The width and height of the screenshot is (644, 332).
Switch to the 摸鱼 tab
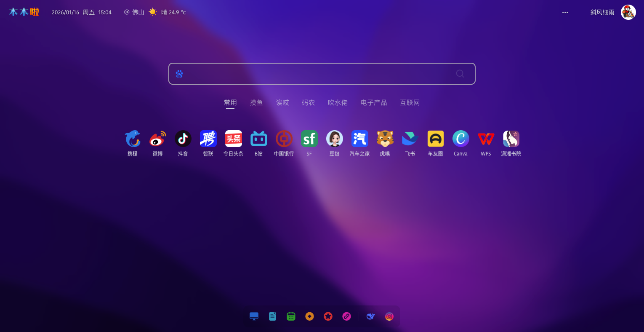tap(256, 103)
